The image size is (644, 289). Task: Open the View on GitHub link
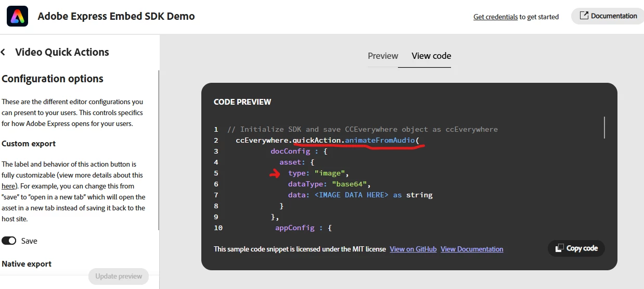click(x=413, y=249)
